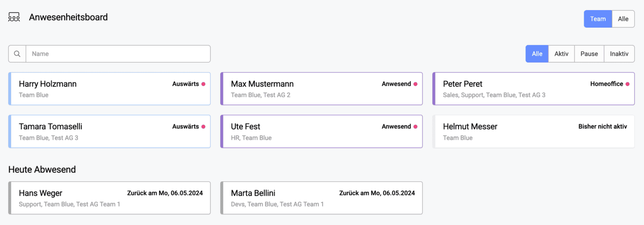Click the magnifier search icon
This screenshot has height=225, width=644.
[x=17, y=54]
